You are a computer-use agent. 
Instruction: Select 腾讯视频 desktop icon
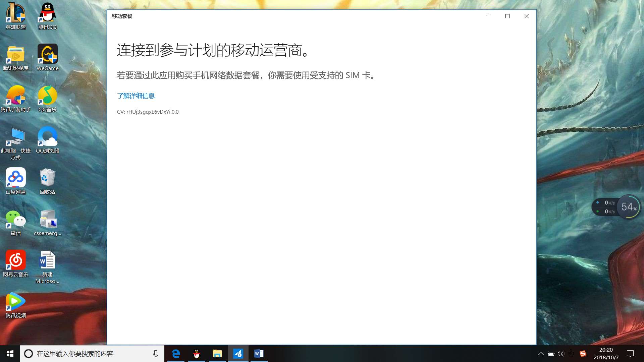[x=16, y=305]
